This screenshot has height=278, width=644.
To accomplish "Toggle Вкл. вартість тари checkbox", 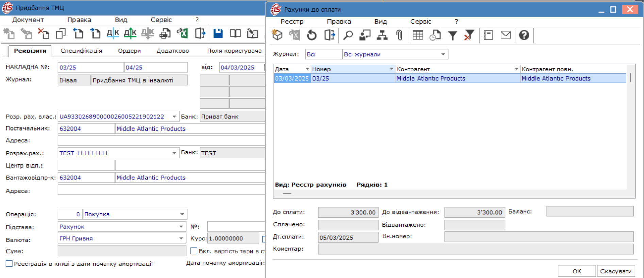I will click(x=194, y=251).
